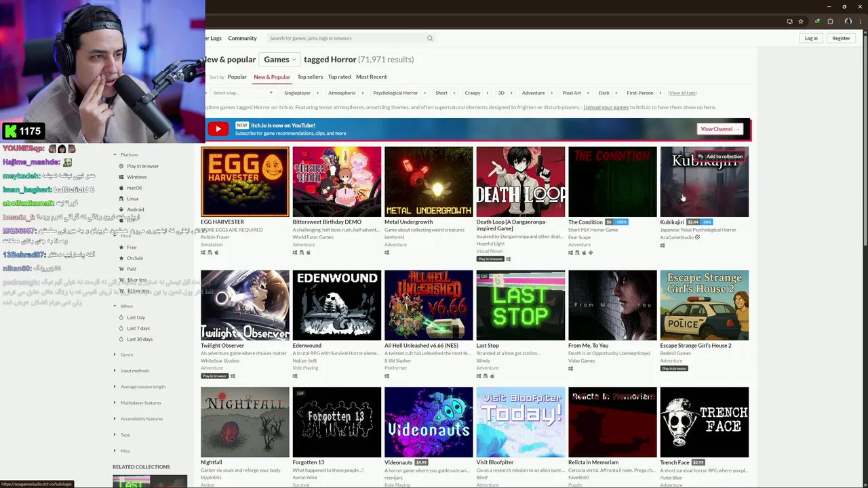Filter by Android platform

pyautogui.click(x=135, y=209)
